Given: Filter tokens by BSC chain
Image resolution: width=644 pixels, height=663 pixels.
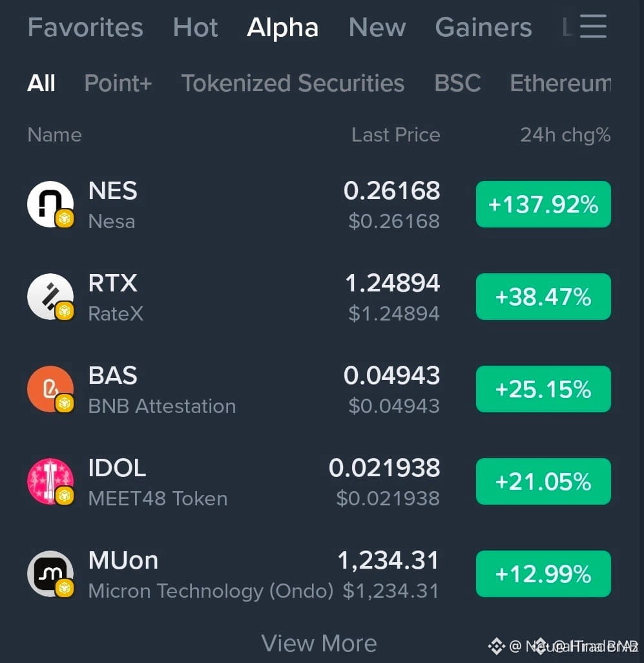Looking at the screenshot, I should (457, 83).
